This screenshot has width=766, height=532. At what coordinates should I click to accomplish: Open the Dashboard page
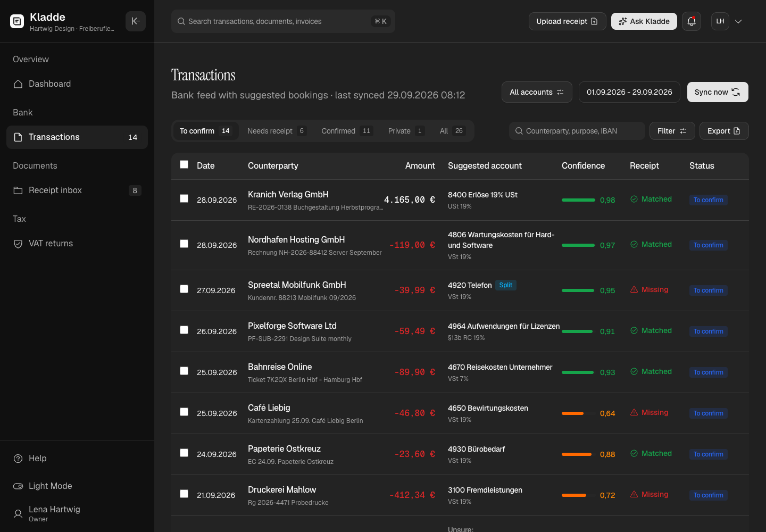click(77, 84)
